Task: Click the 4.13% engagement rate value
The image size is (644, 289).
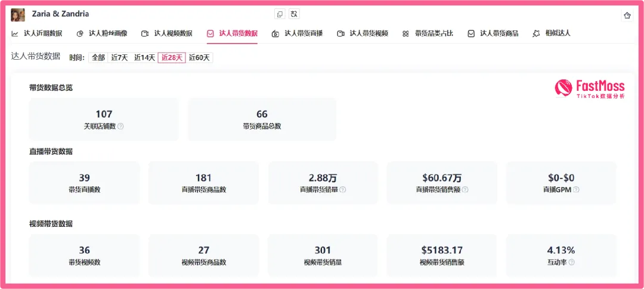Action: point(561,250)
